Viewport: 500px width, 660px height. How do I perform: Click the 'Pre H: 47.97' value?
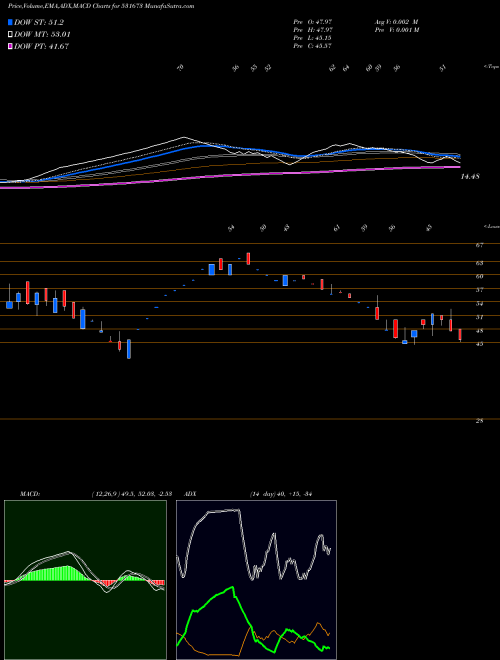pyautogui.click(x=314, y=29)
